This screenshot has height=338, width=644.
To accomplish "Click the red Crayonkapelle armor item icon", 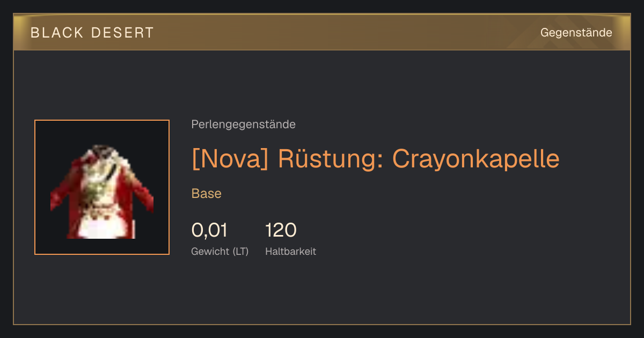I will 102,192.
